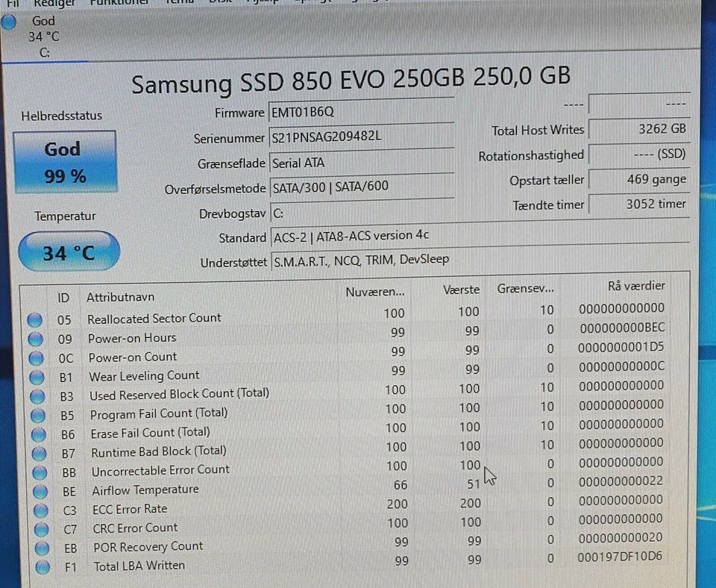The height and width of the screenshot is (588, 716).
Task: Click the Værste column header
Action: [461, 290]
